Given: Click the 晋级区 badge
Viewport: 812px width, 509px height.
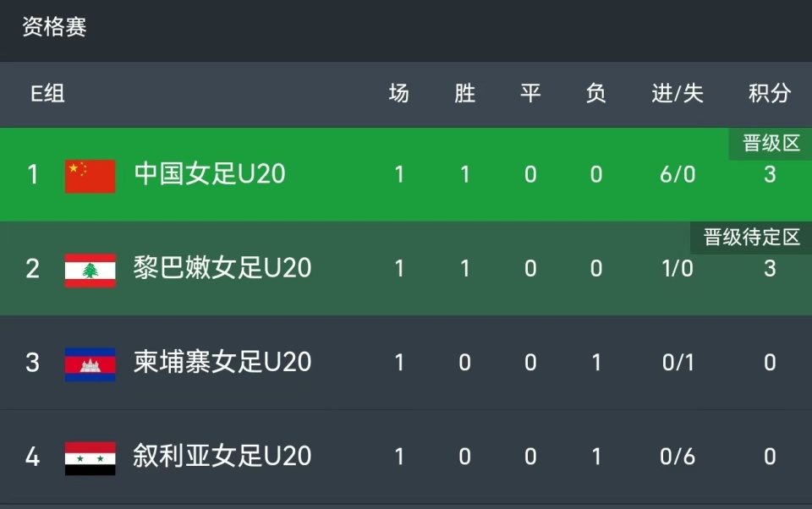Looking at the screenshot, I should coord(771,144).
